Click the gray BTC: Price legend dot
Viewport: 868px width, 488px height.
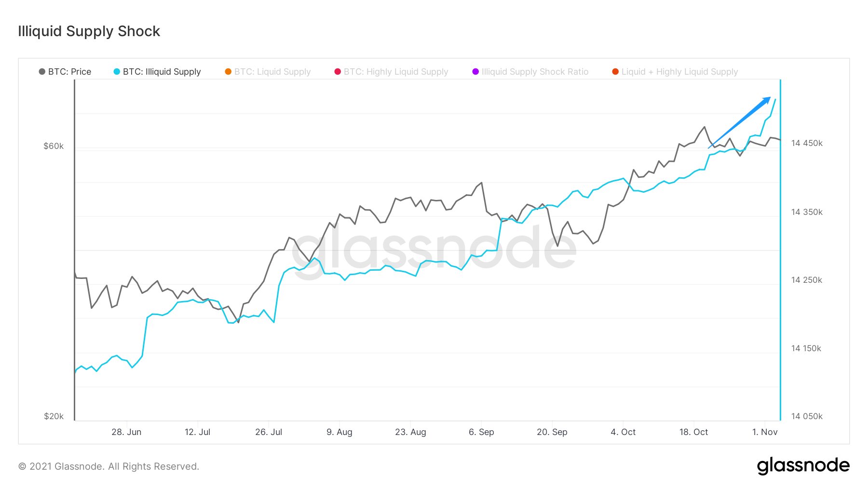coord(42,72)
